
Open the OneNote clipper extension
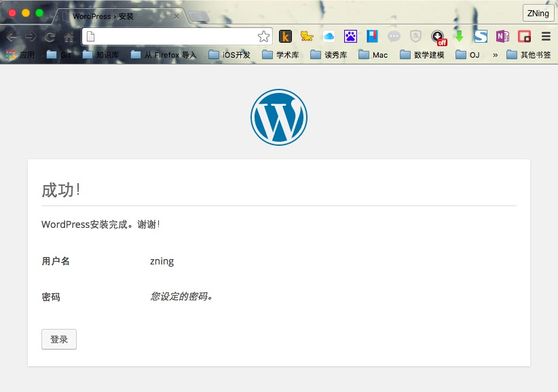pyautogui.click(x=502, y=36)
